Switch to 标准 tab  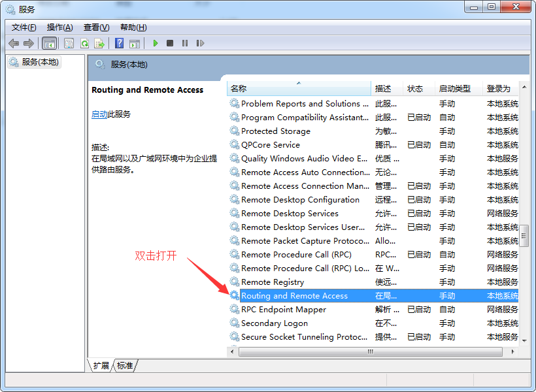(x=125, y=365)
